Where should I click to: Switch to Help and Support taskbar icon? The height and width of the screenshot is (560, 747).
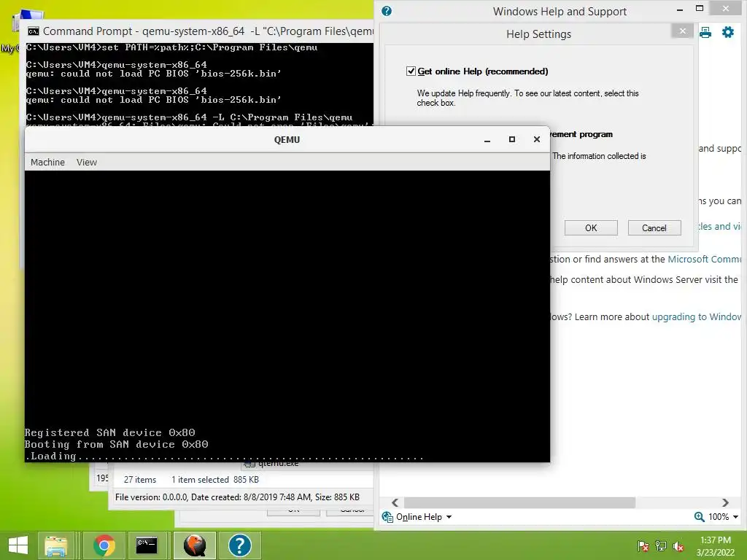(239, 545)
